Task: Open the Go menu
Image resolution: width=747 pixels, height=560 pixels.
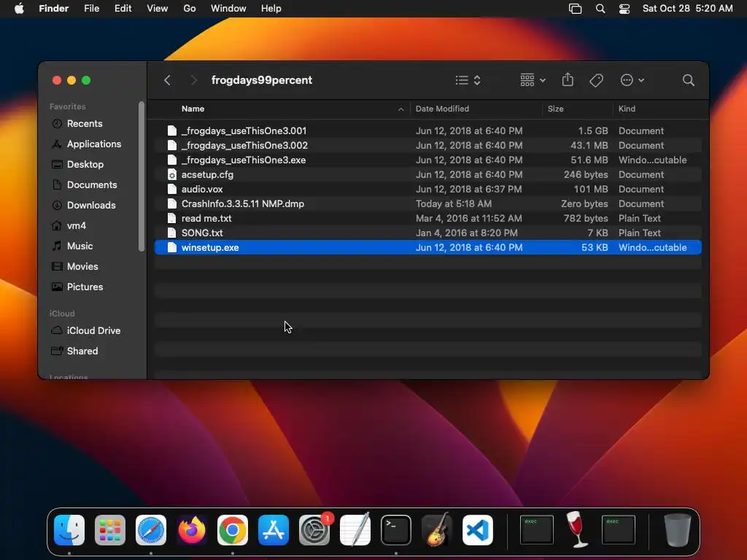Action: click(190, 9)
